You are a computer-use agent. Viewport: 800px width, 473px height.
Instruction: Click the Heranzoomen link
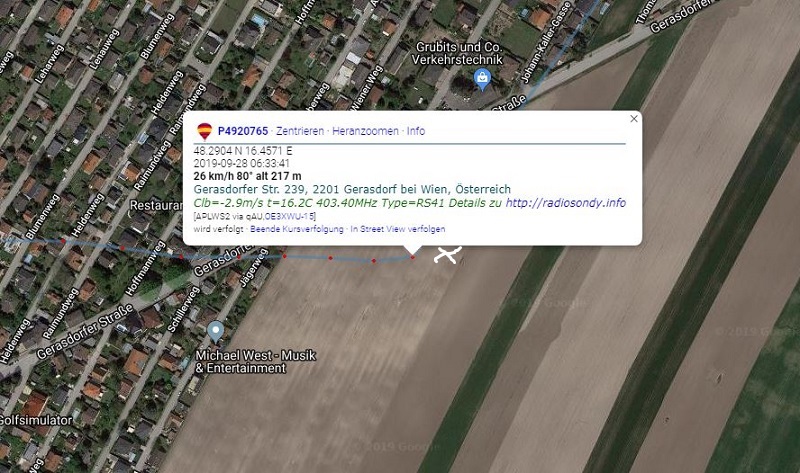365,131
